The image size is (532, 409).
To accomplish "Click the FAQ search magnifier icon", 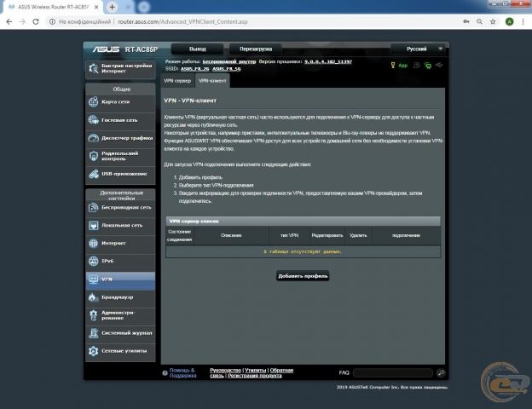I will click(x=441, y=373).
